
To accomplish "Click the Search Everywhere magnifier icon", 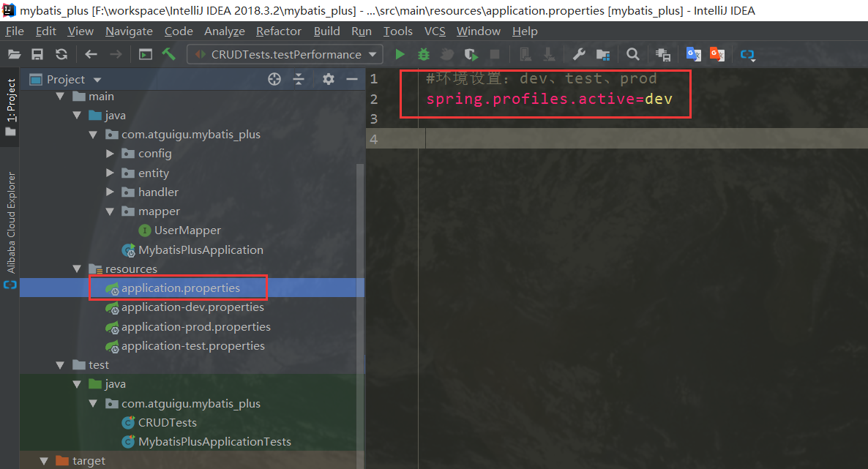I will [x=632, y=54].
